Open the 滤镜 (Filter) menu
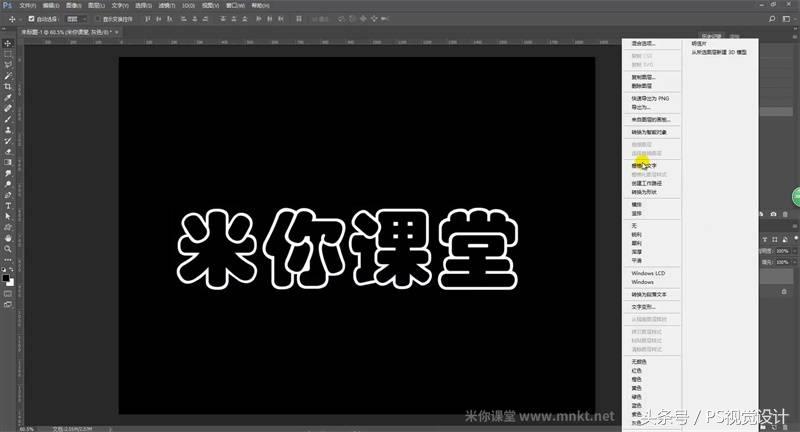Screen dimensions: 800x432 pyautogui.click(x=166, y=6)
